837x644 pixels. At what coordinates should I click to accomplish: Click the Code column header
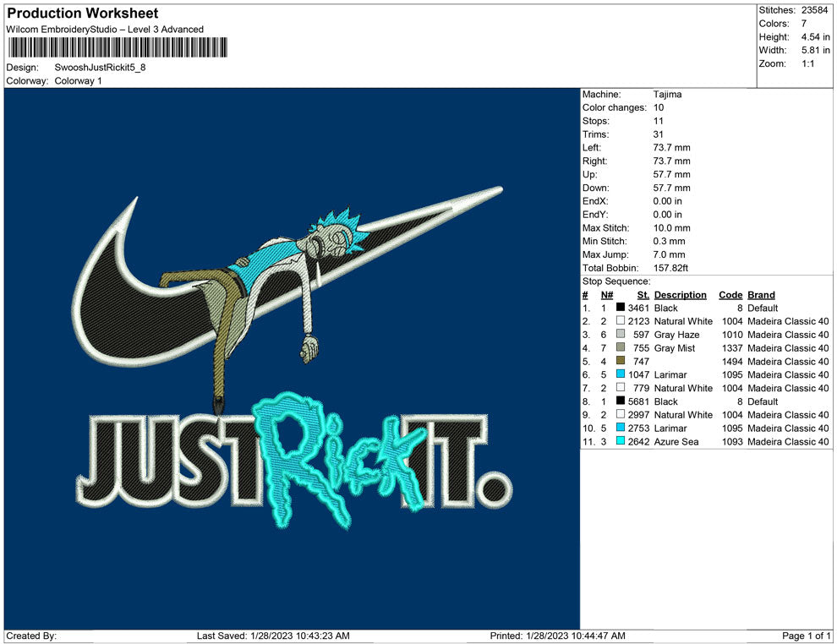click(x=730, y=295)
